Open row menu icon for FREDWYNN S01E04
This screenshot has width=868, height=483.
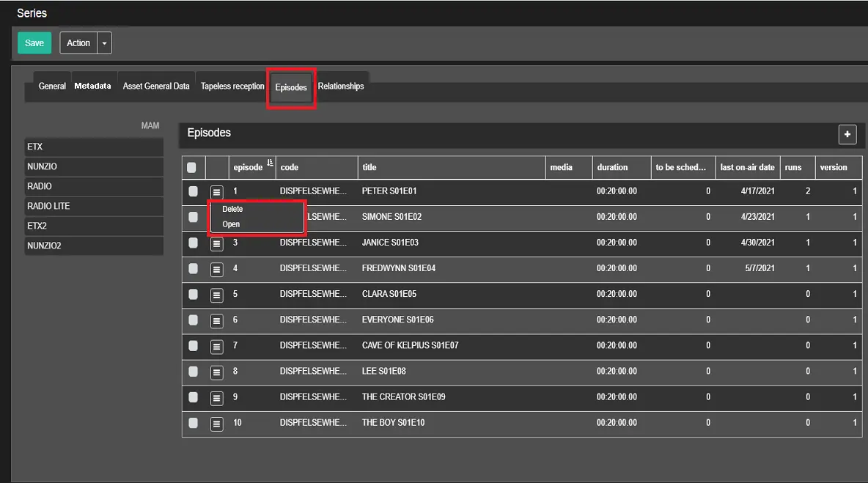point(216,269)
